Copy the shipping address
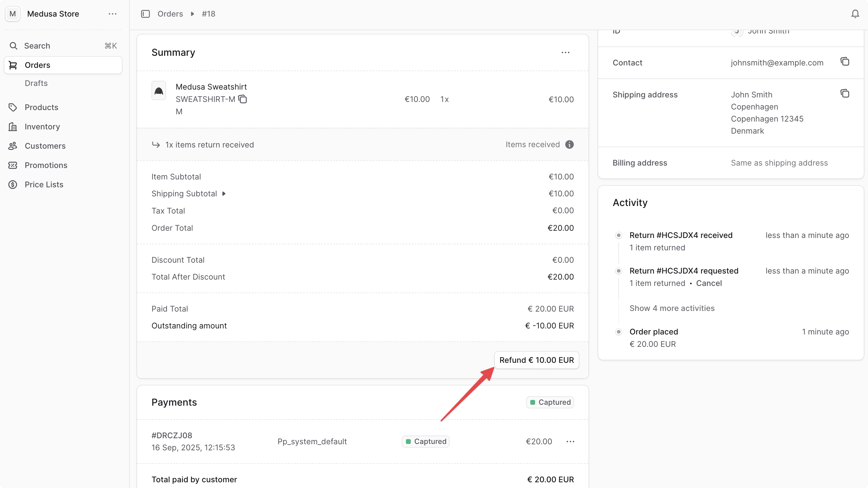 845,93
